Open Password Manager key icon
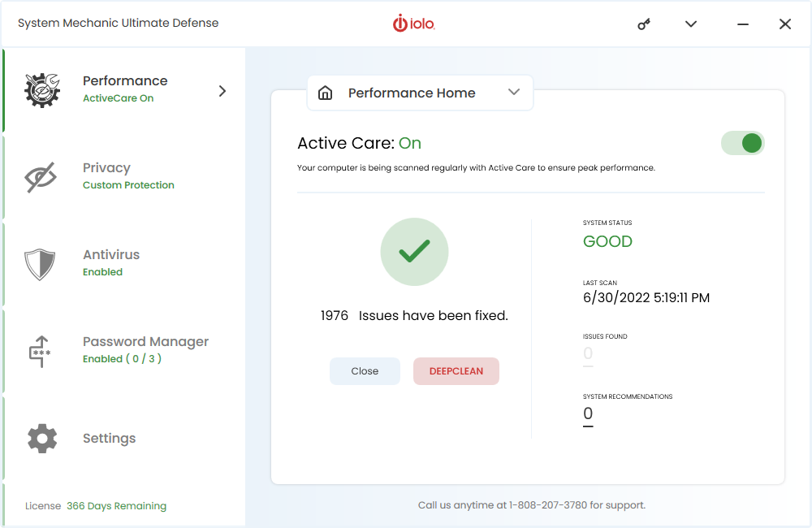 [x=41, y=351]
